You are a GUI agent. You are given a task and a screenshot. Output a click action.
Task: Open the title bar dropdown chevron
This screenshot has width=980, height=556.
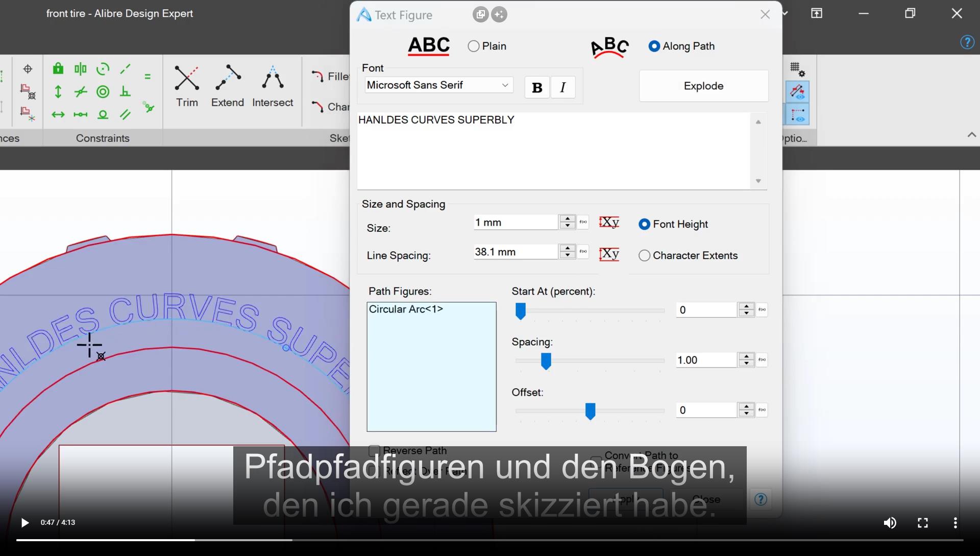tap(785, 13)
